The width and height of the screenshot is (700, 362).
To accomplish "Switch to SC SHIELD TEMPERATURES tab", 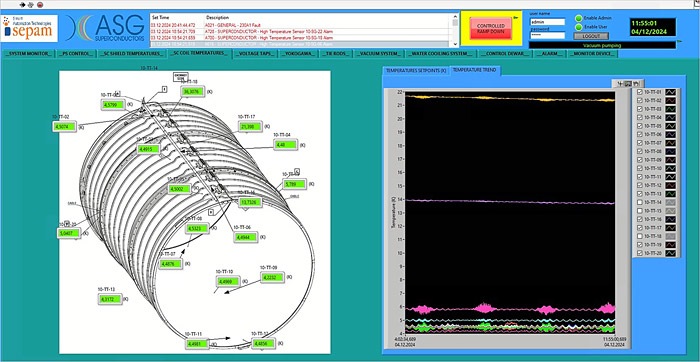I will click(x=131, y=54).
